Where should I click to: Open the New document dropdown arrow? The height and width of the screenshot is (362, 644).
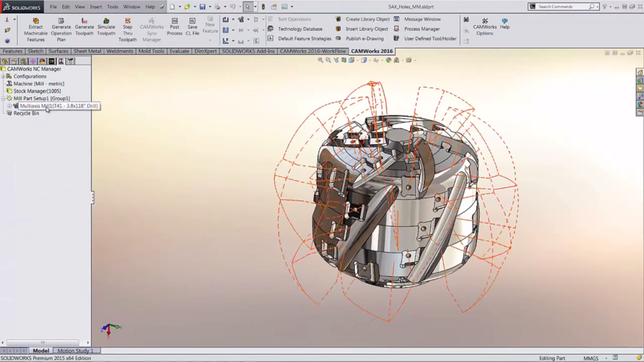(x=179, y=6)
